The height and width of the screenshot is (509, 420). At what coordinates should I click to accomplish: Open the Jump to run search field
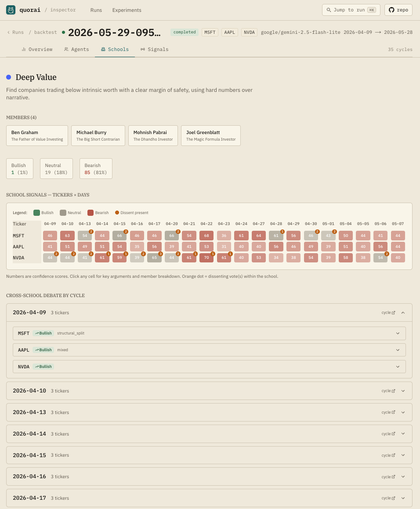pyautogui.click(x=351, y=10)
